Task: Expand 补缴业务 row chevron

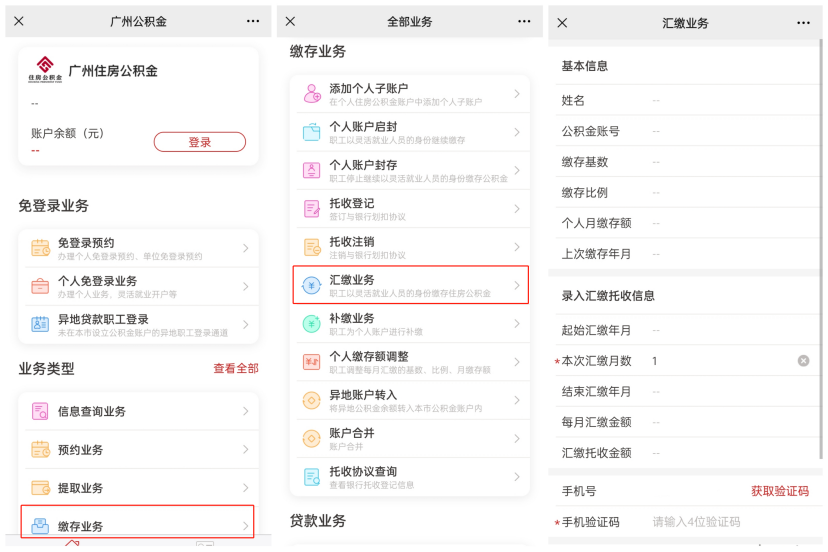Action: point(517,323)
